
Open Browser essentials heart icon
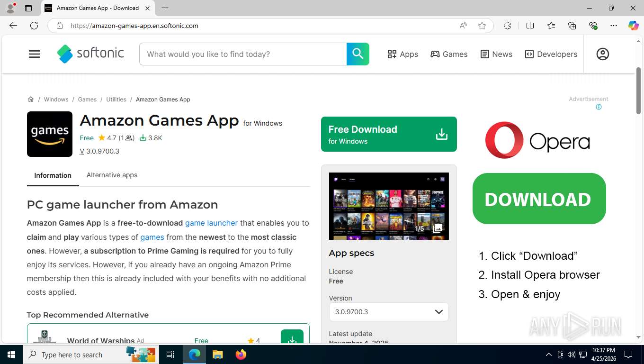click(x=593, y=26)
